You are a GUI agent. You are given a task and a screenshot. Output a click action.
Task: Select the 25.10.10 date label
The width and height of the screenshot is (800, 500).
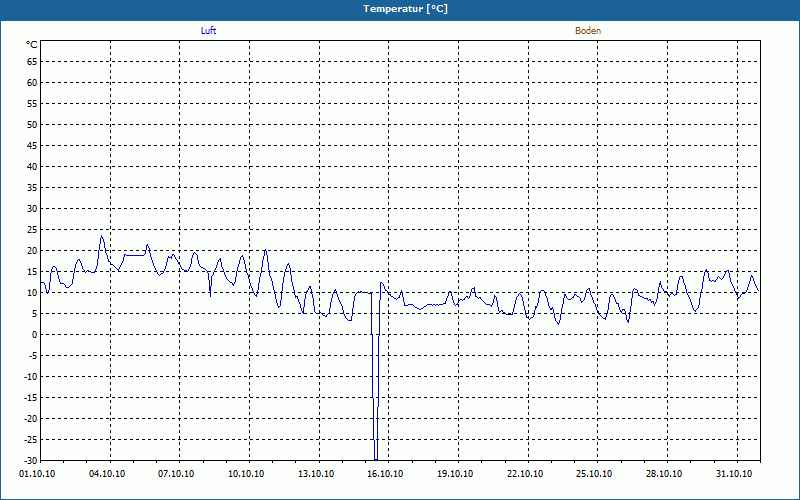[x=594, y=474]
